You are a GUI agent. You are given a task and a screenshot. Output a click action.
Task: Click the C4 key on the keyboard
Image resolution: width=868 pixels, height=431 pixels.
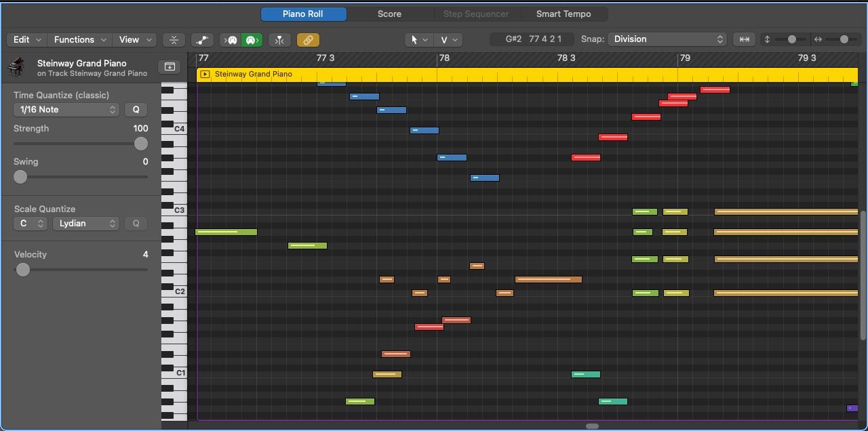click(x=174, y=129)
